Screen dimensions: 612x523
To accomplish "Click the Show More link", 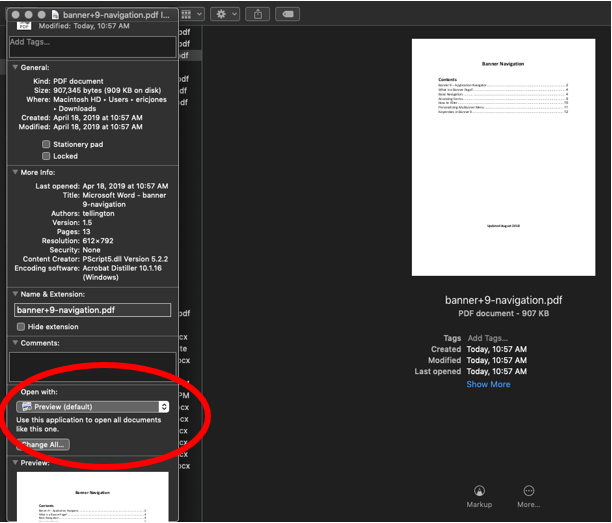I will click(488, 384).
